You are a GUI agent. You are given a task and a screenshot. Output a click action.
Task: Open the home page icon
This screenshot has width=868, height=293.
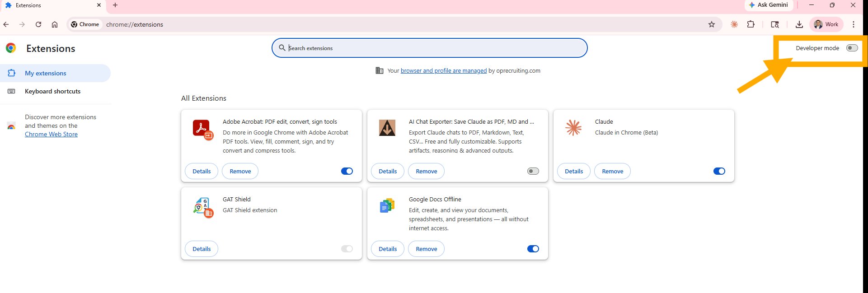coord(55,24)
